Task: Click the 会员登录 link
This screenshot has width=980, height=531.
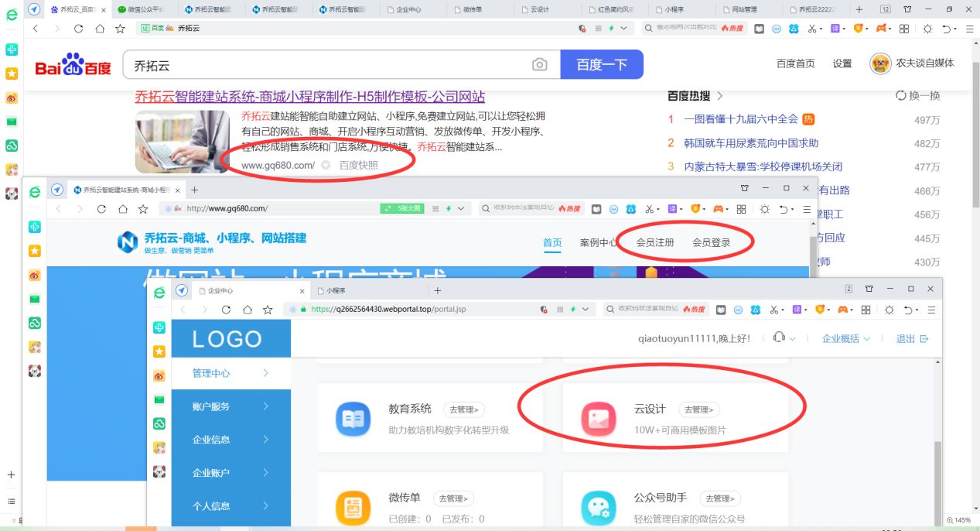Action: 712,242
